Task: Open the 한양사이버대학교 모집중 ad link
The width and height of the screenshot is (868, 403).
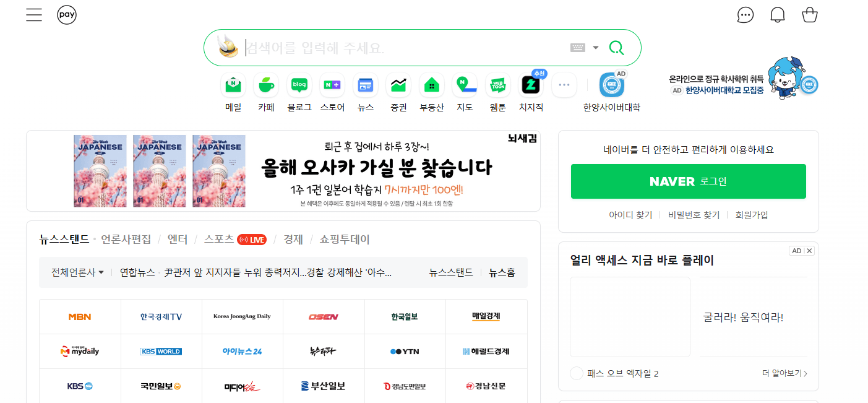Action: 724,90
